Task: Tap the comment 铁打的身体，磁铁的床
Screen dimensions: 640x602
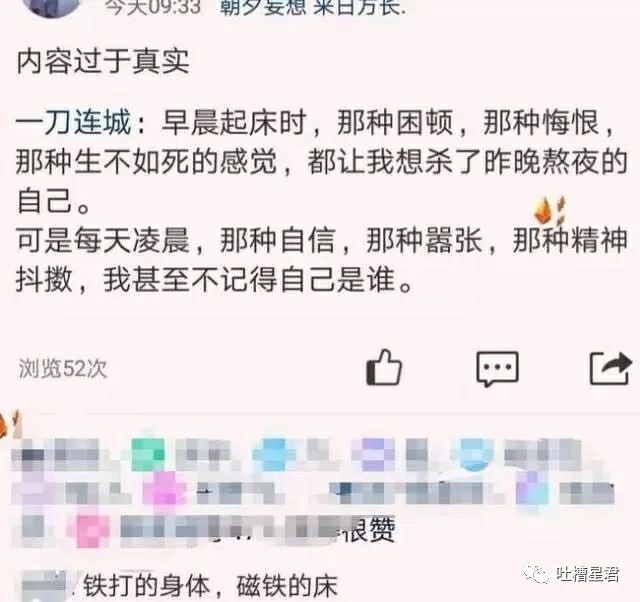Action: (211, 586)
